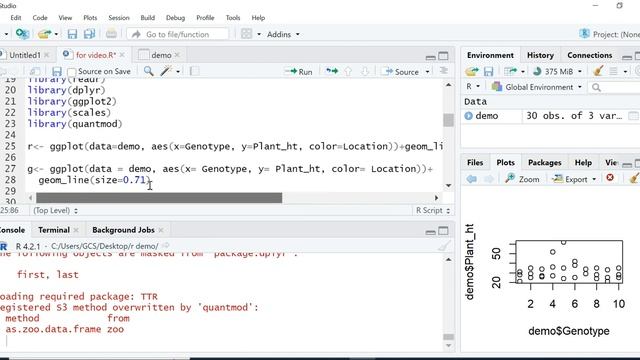This screenshot has height=360, width=640.
Task: Switch to the History tab
Action: [x=540, y=55]
